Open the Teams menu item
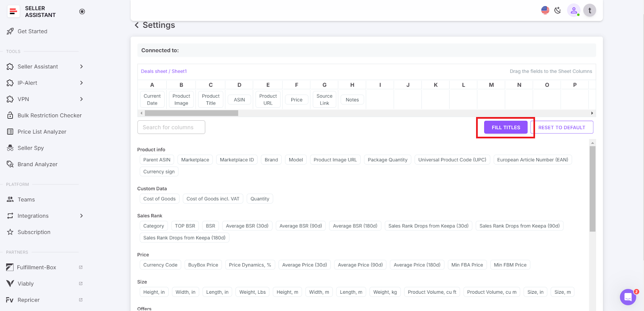Viewport: 644px width, 311px height. click(26, 200)
